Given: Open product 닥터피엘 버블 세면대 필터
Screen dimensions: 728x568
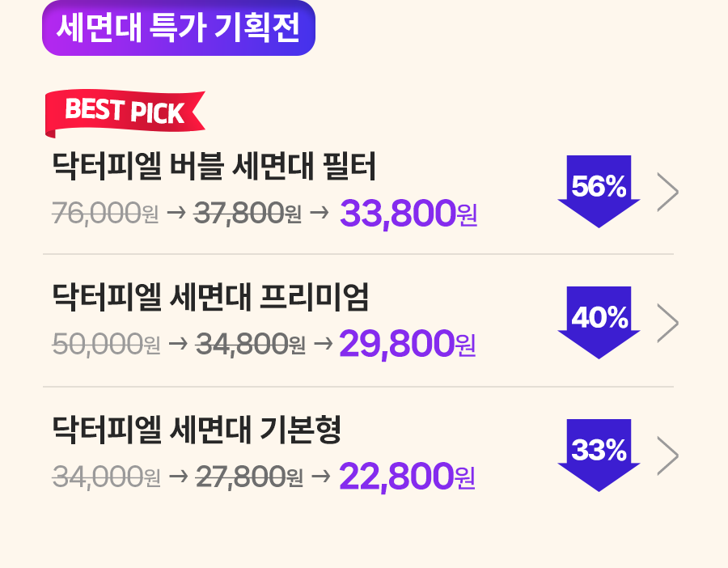Looking at the screenshot, I should [x=214, y=166].
